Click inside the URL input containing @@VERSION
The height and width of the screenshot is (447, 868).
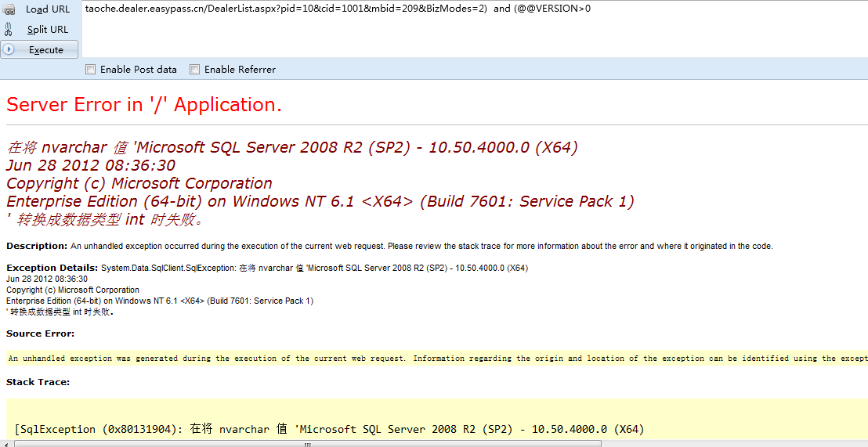[475, 29]
